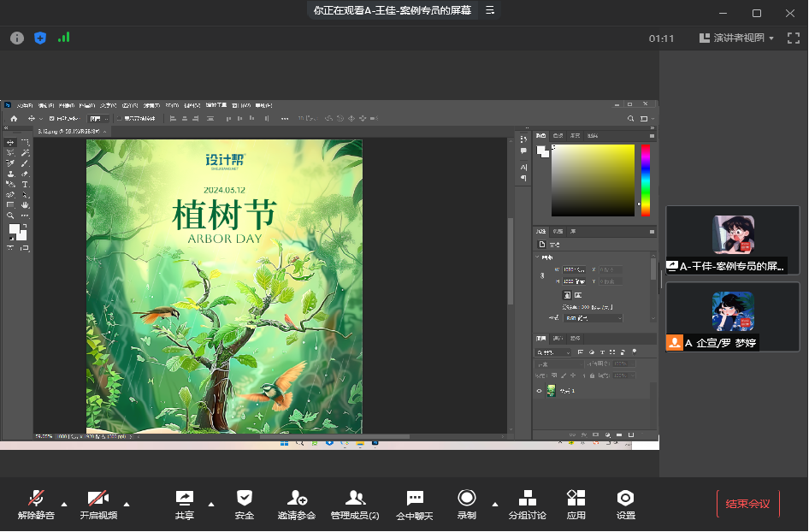Open video options arrow beside 开启视频
Viewport: 809px width, 532px height.
(127, 504)
